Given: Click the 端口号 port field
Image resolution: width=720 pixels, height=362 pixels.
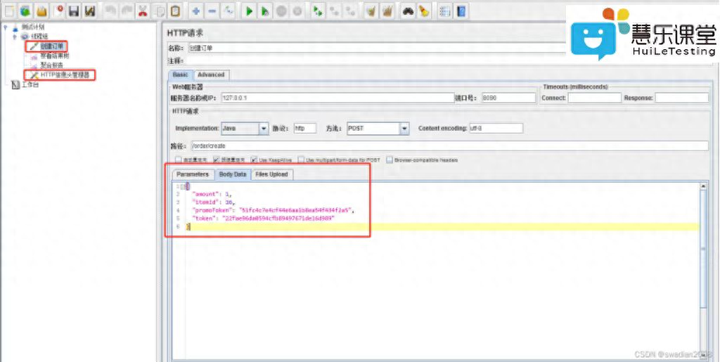Looking at the screenshot, I should [509, 98].
